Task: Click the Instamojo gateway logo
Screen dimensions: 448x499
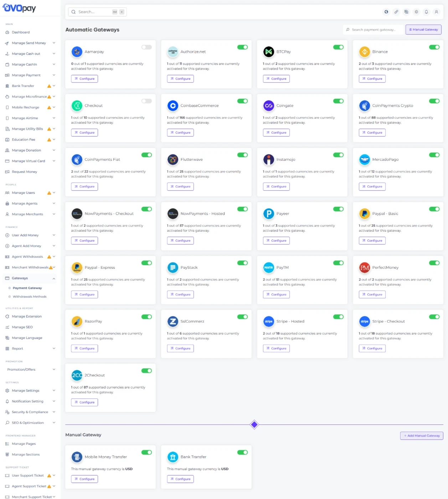Action: click(268, 159)
